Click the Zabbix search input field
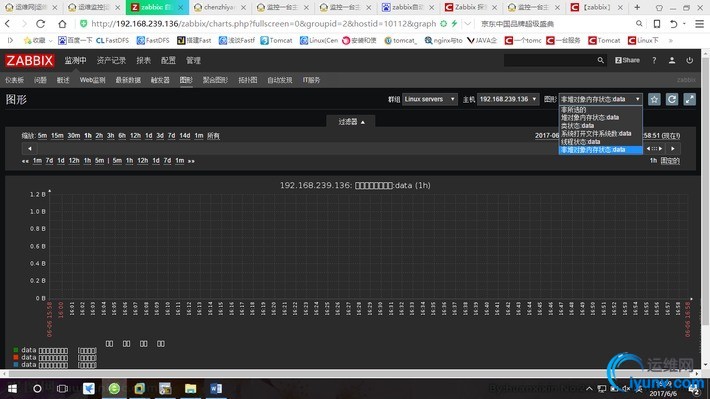 click(550, 60)
